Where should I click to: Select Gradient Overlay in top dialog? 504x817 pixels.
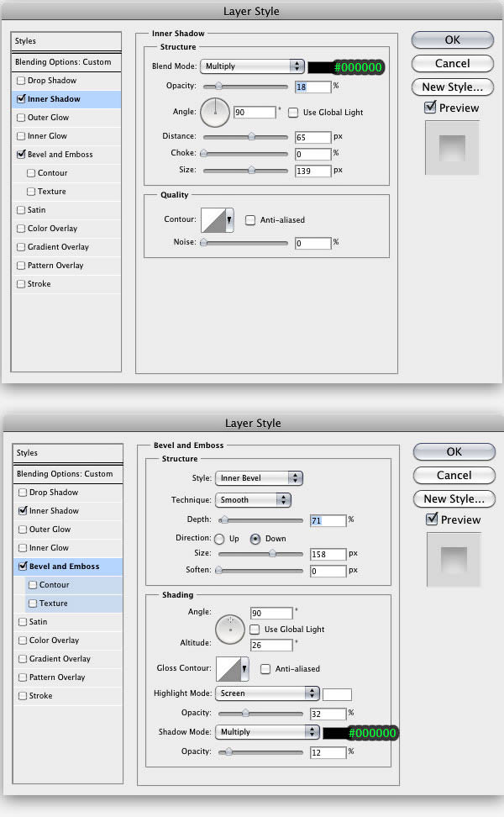66,247
